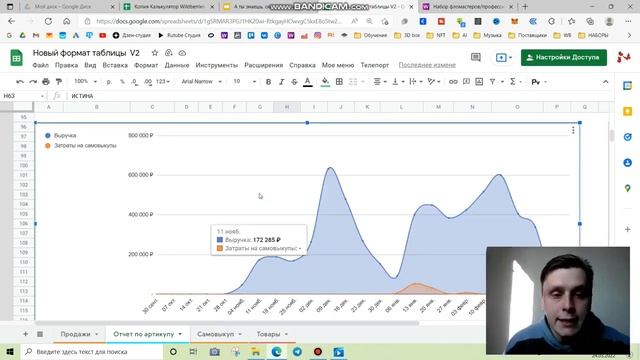Create a filter with funnel icon
The height and width of the screenshot is (360, 640).
point(493,82)
